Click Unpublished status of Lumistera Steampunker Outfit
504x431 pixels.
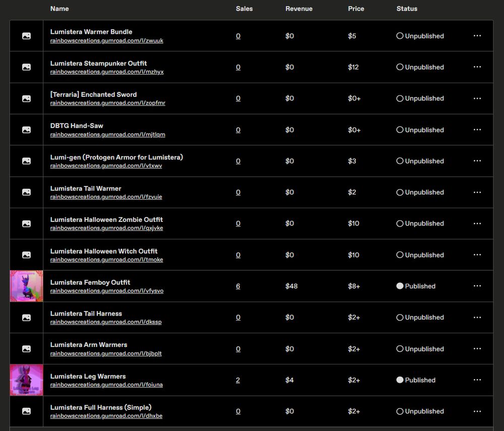click(420, 67)
